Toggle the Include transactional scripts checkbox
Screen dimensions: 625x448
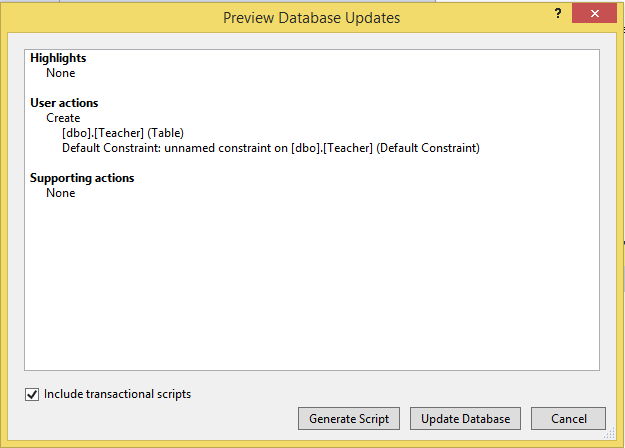32,394
